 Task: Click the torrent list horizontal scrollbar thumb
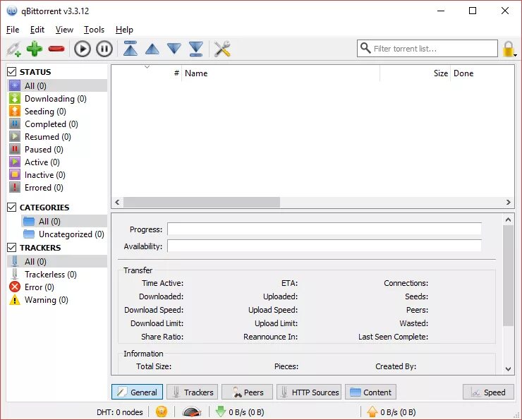202,202
